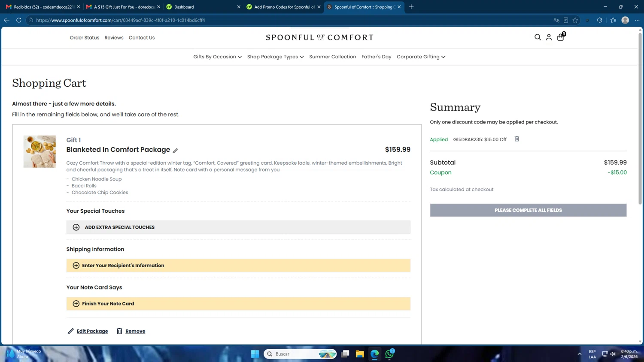Open WhatsApp from taskbar

[x=390, y=354]
